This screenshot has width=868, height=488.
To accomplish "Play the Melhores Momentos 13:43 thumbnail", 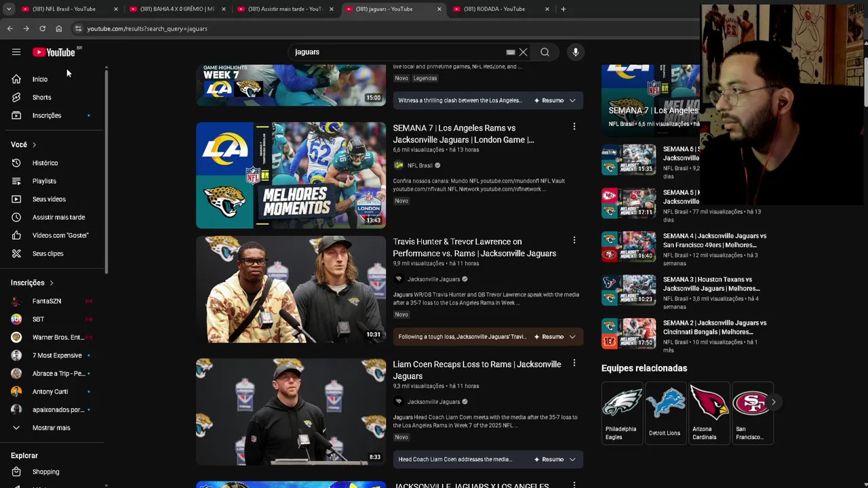I will pos(291,175).
